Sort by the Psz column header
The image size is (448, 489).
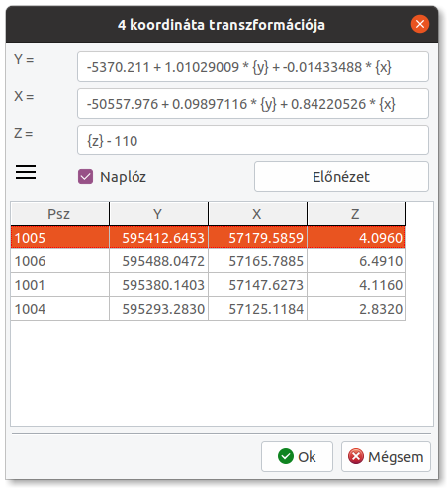(x=59, y=214)
